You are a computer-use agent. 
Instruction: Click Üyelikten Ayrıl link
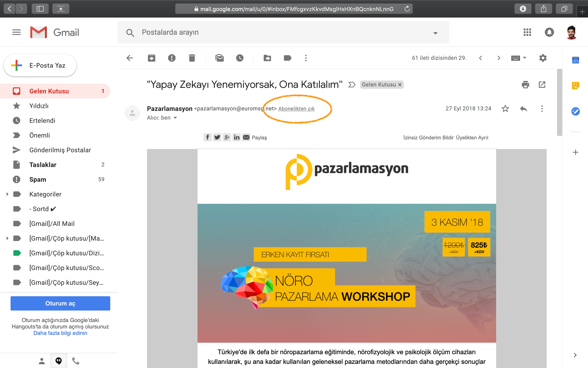point(472,138)
